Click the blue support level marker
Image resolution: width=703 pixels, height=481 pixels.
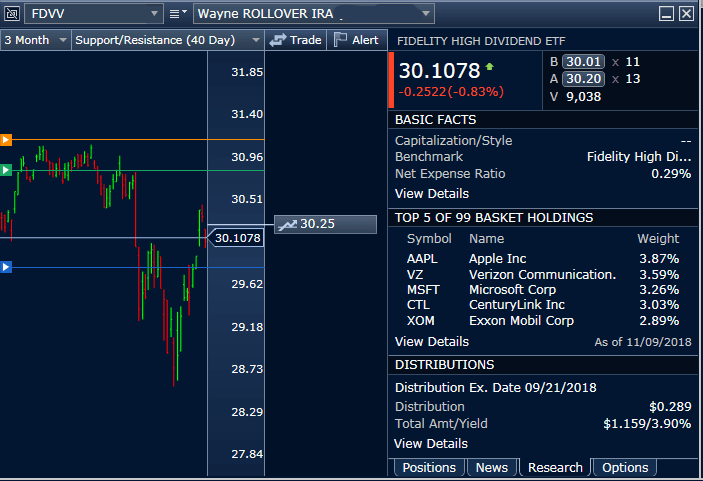coord(6,267)
